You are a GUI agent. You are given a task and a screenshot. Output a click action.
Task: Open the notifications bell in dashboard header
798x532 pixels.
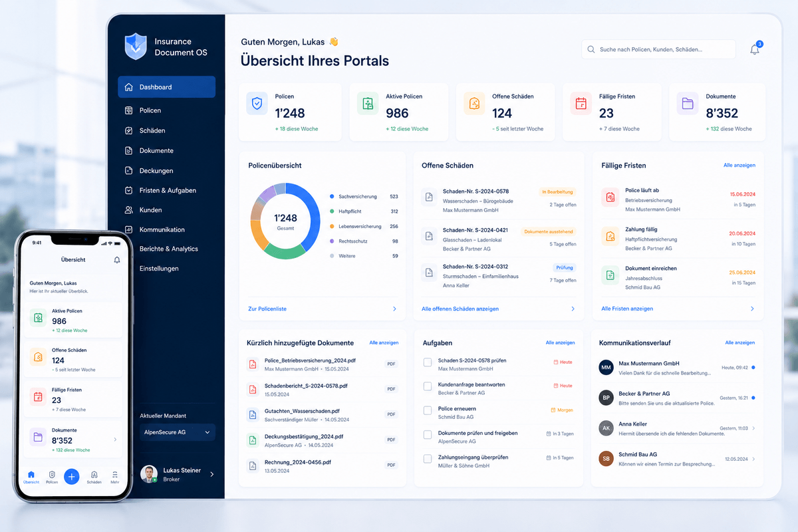click(x=755, y=49)
